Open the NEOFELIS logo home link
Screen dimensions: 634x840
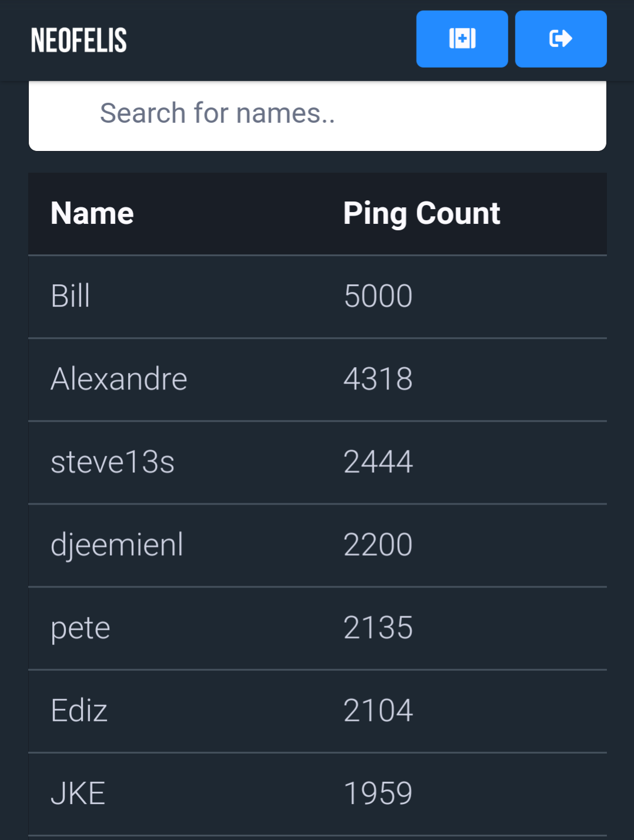[79, 41]
